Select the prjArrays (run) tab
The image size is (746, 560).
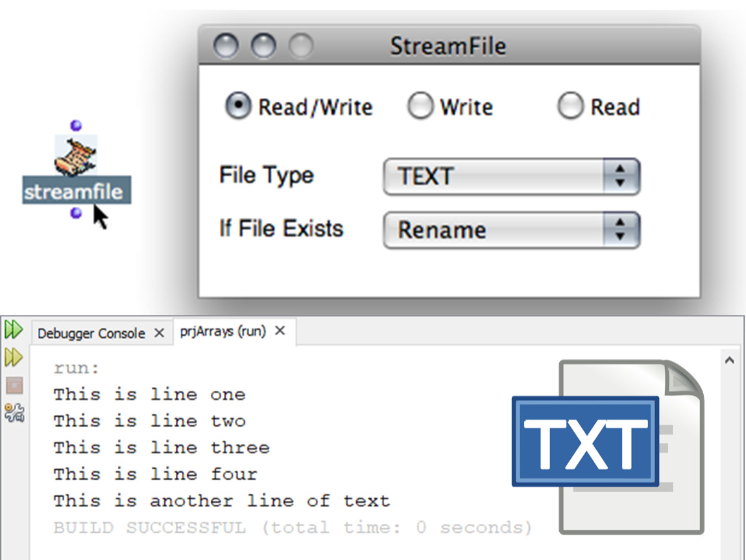click(x=223, y=331)
